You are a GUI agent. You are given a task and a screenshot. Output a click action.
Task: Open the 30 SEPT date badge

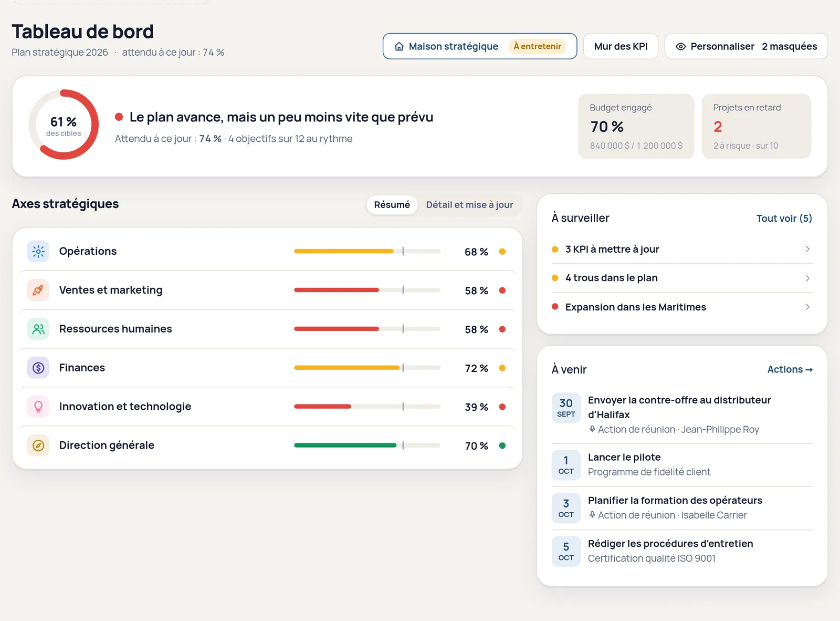click(x=566, y=408)
